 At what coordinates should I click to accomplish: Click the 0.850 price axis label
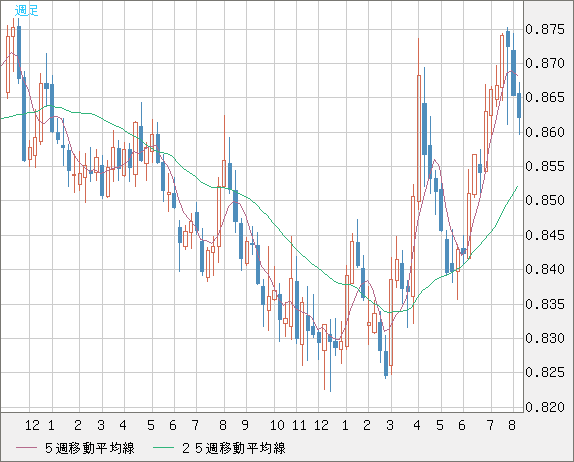click(x=545, y=201)
